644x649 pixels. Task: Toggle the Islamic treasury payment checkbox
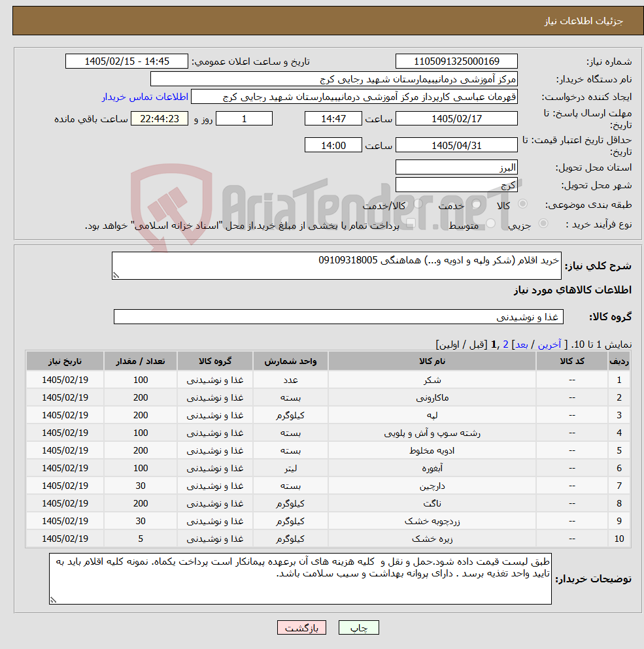tap(410, 224)
